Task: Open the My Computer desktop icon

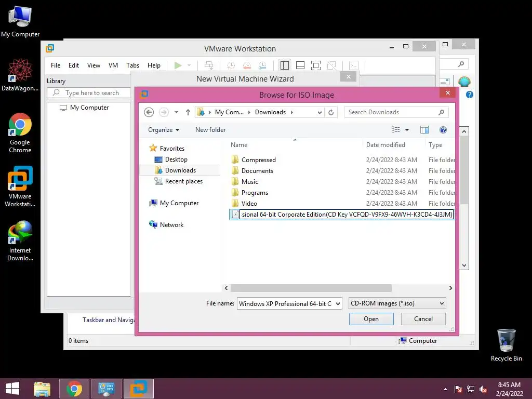Action: click(20, 21)
